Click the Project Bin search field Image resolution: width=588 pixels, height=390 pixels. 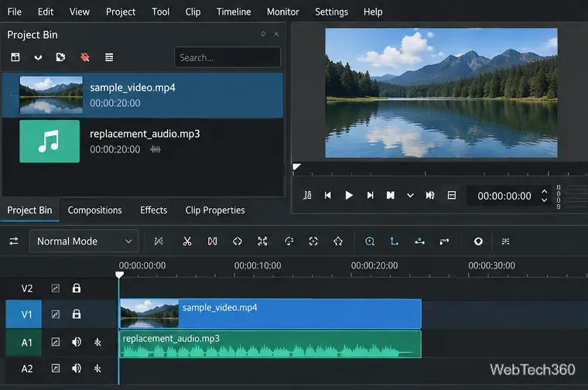coord(227,57)
